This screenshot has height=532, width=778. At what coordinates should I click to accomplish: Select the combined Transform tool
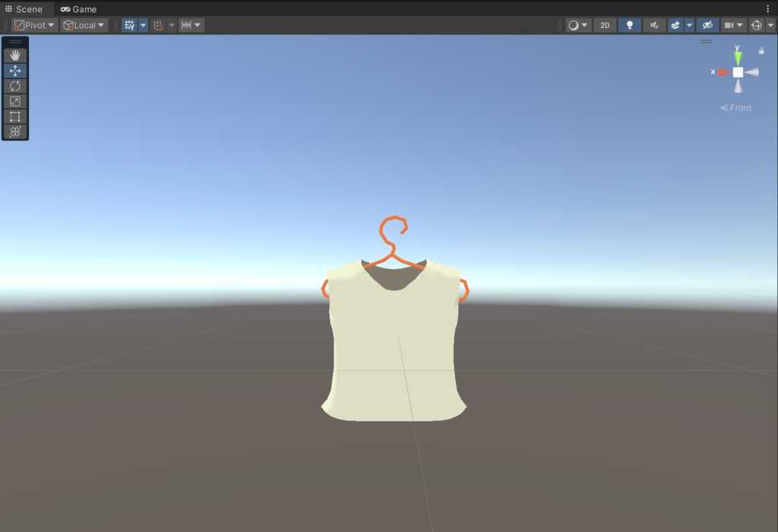[x=15, y=131]
